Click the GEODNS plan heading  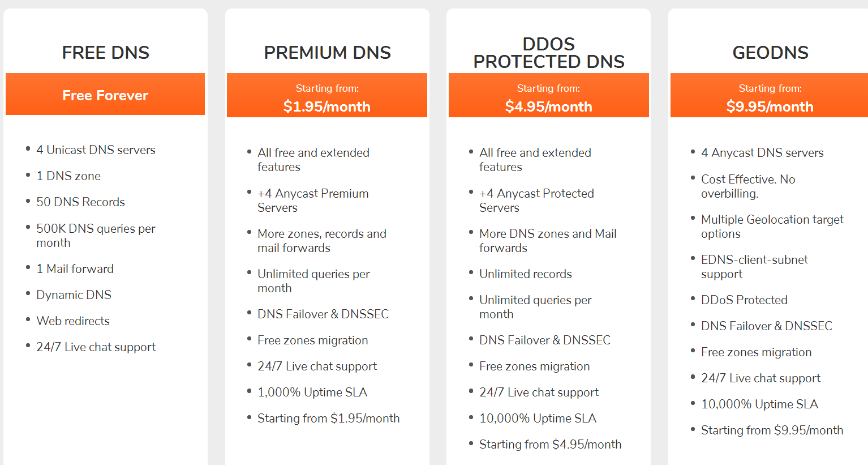point(770,53)
